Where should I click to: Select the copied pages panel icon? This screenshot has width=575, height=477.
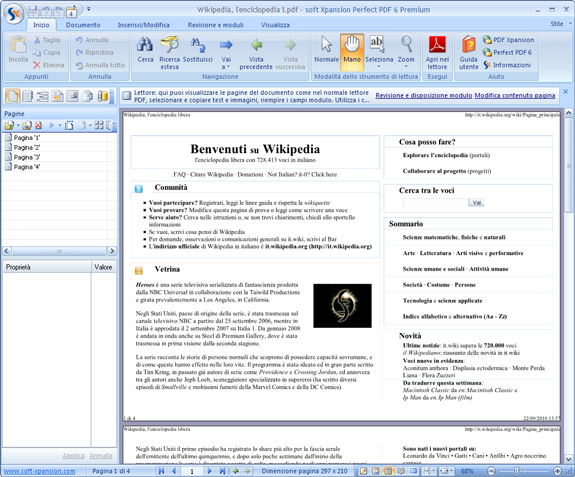tap(88, 96)
